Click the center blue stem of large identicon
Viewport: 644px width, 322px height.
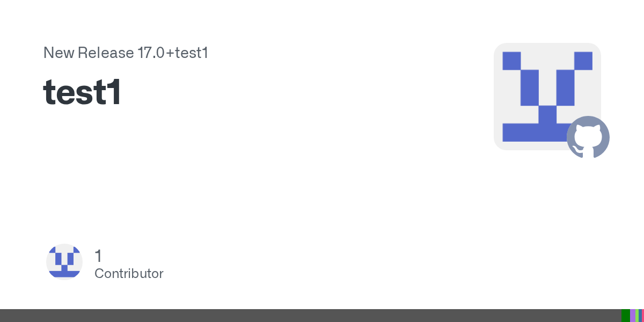[x=547, y=114]
